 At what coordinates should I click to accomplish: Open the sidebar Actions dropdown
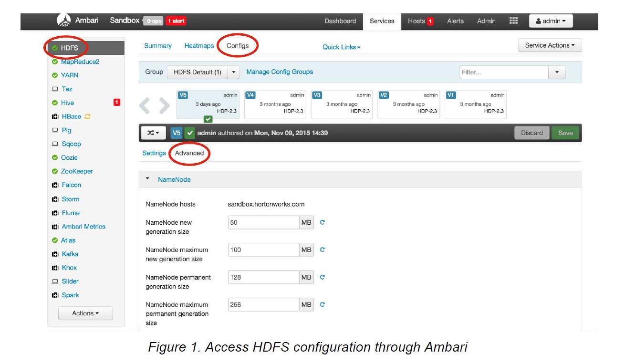click(x=85, y=313)
